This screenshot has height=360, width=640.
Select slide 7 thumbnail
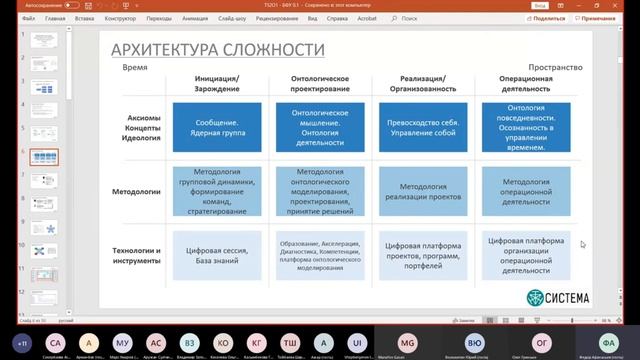click(44, 180)
